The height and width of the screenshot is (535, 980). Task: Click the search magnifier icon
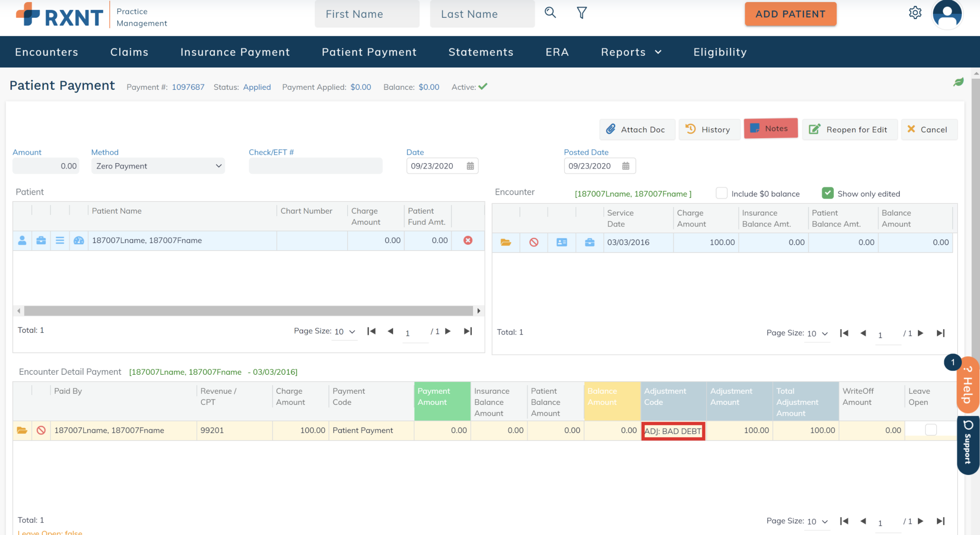[550, 13]
